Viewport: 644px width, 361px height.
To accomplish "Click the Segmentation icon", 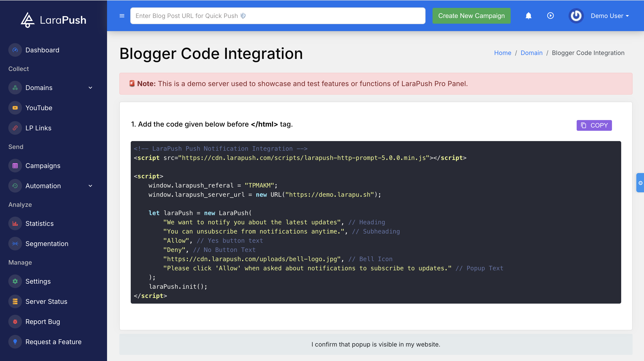I will 15,244.
